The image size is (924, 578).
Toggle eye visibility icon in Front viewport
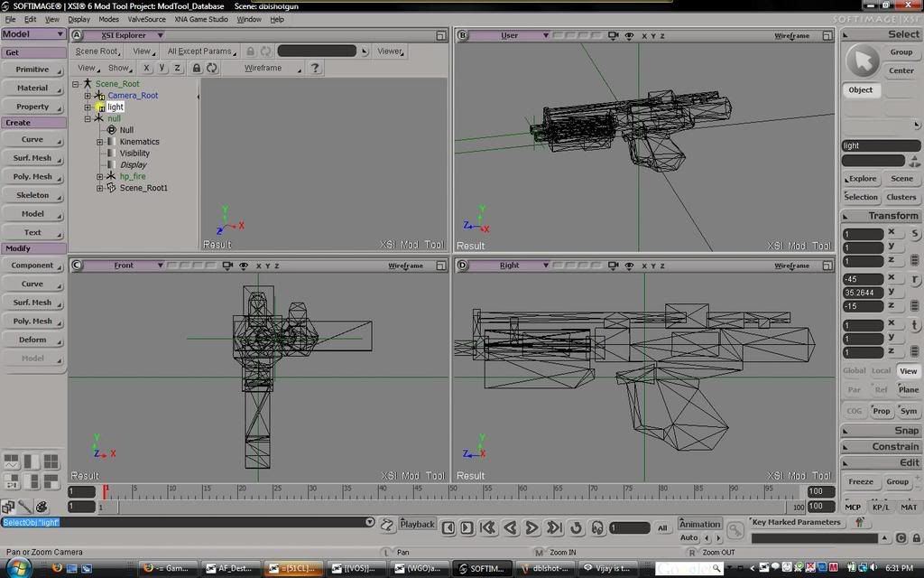coord(244,266)
